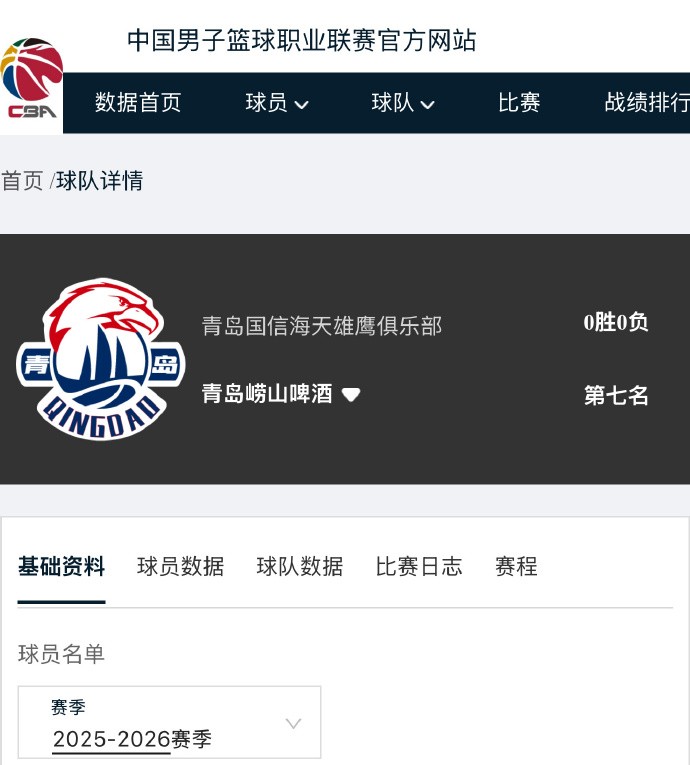
Task: Click the 青岛国信海天雄鹰俱乐部 club name
Action: pyautogui.click(x=322, y=326)
